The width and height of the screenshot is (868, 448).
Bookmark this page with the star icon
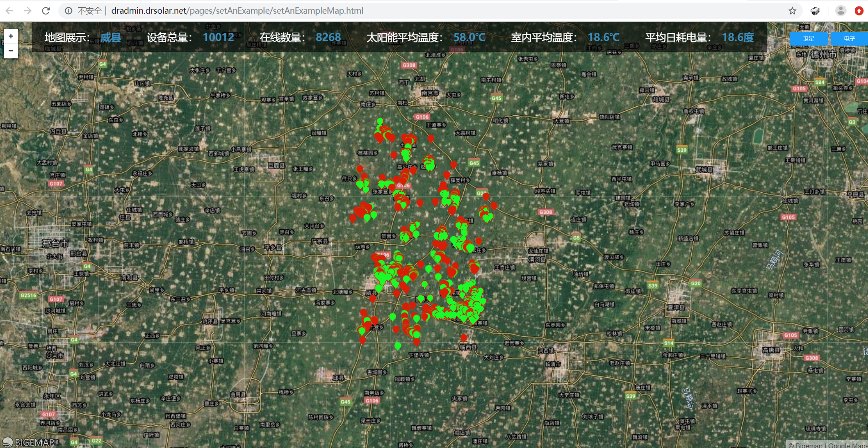pyautogui.click(x=792, y=10)
